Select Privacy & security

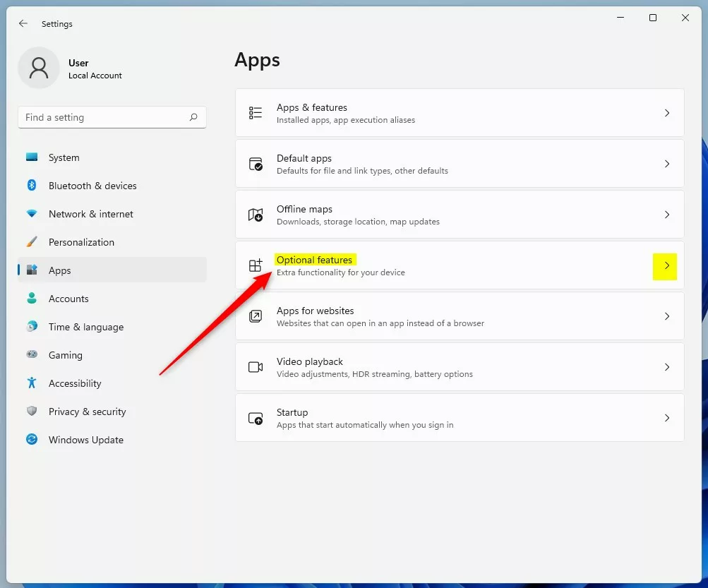click(112, 411)
